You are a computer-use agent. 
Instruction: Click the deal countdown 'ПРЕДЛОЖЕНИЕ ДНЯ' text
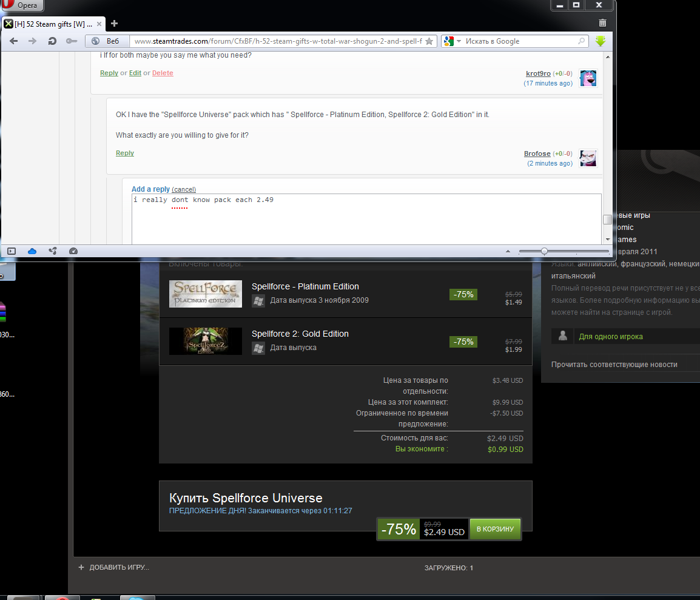(260, 511)
